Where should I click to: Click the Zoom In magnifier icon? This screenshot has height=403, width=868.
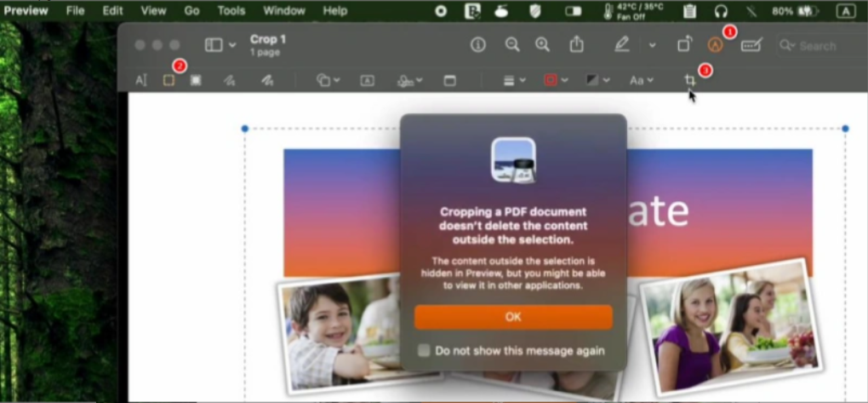pyautogui.click(x=542, y=45)
